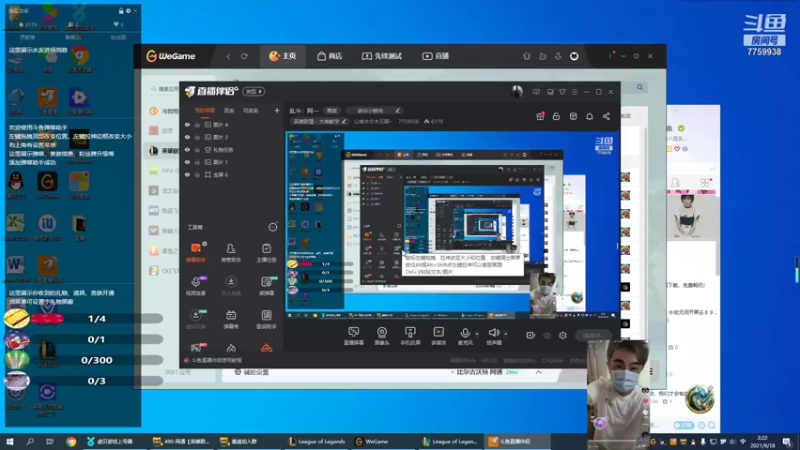Open the 主播任务 tool

click(266, 253)
